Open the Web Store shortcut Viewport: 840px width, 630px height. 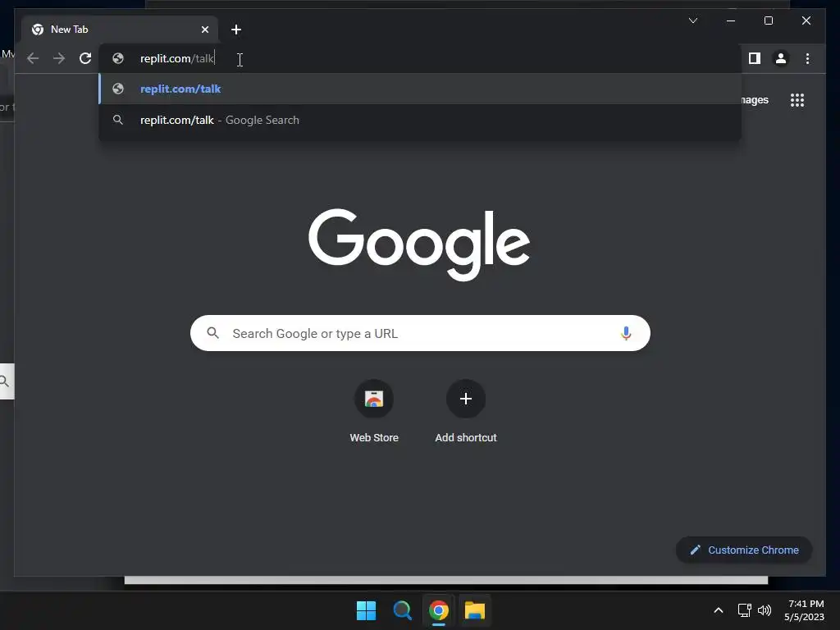[x=374, y=412]
